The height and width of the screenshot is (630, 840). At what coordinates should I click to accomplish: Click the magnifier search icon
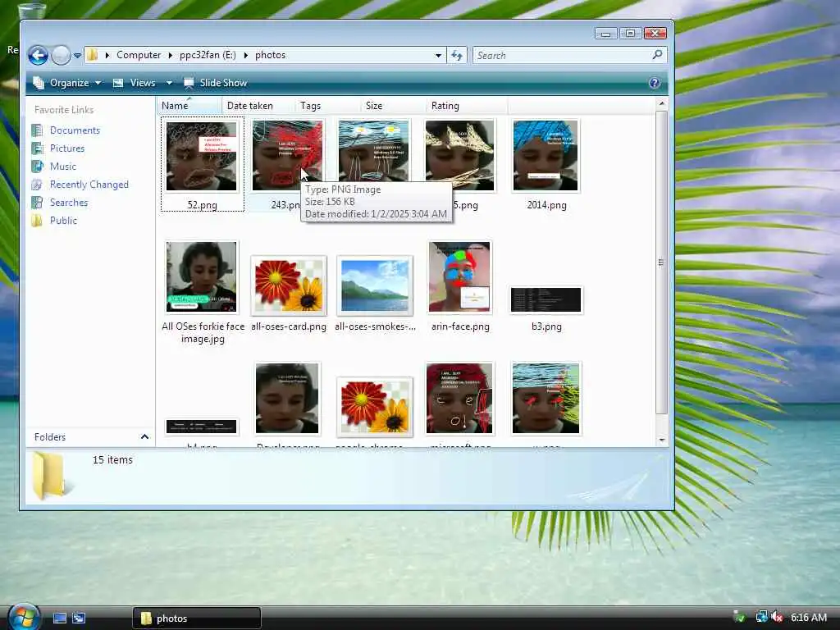point(658,55)
